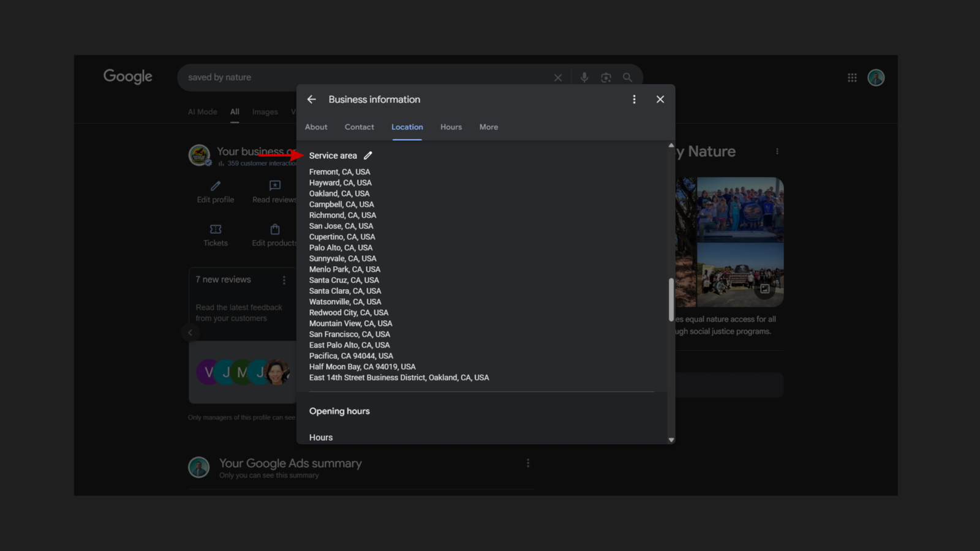The image size is (980, 551).
Task: Click the magnifier search icon
Action: click(627, 78)
